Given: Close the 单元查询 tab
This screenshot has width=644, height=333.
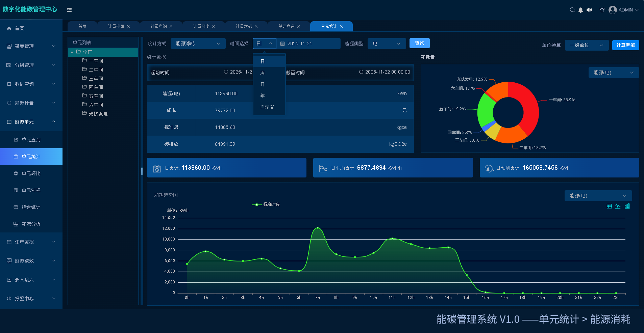Looking at the screenshot, I should [x=299, y=26].
